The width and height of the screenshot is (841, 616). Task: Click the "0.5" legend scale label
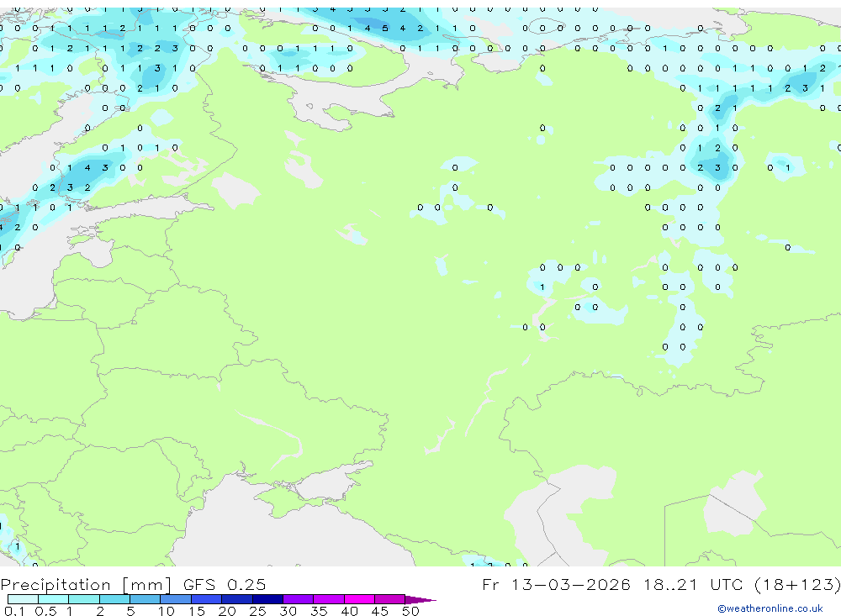click(x=45, y=611)
